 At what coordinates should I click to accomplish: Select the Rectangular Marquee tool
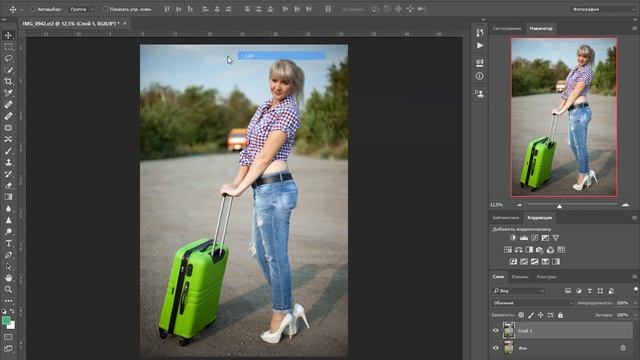[x=8, y=47]
